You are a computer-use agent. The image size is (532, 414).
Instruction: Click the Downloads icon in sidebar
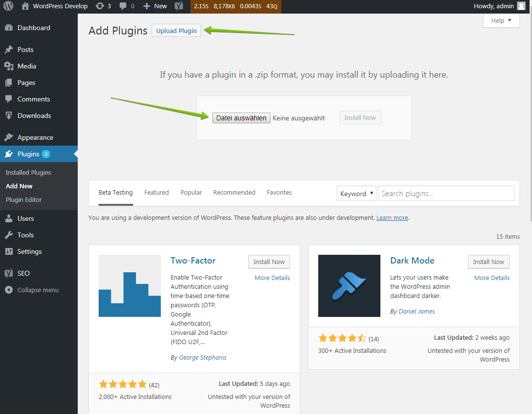click(9, 116)
